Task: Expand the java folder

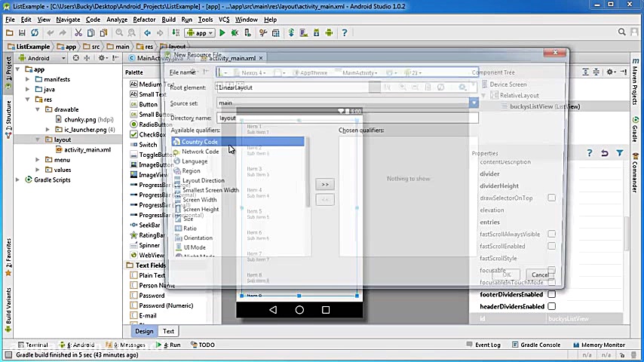Action: (27, 89)
